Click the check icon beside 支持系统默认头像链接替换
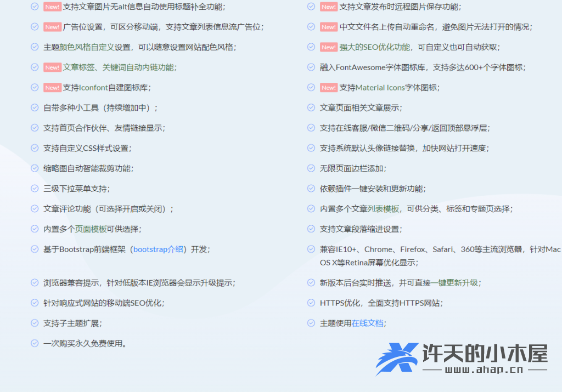 click(311, 148)
